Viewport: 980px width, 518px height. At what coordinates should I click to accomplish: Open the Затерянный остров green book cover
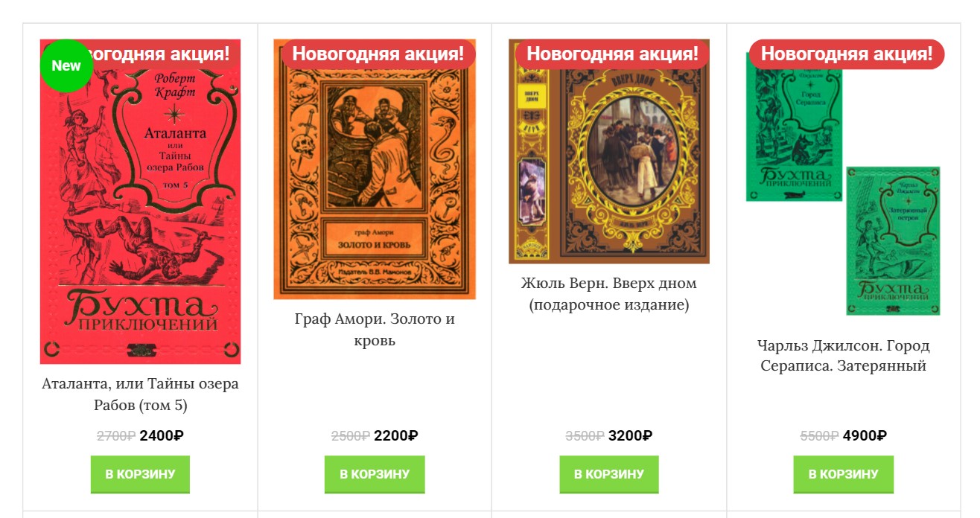(x=893, y=240)
